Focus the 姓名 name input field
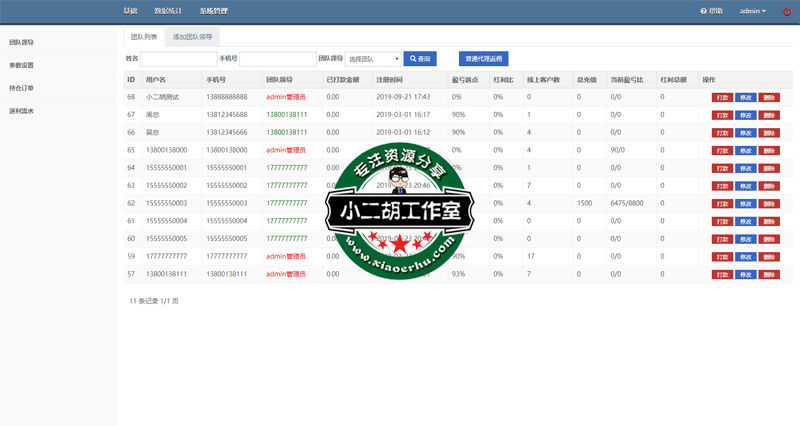The image size is (800, 426). pos(177,59)
